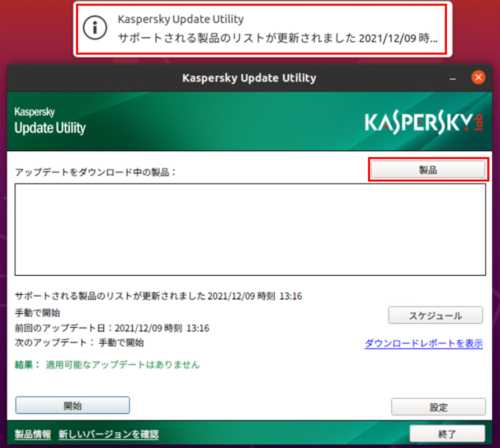500x448 pixels.
Task: Open the 製品 (Products) button
Action: click(x=428, y=170)
